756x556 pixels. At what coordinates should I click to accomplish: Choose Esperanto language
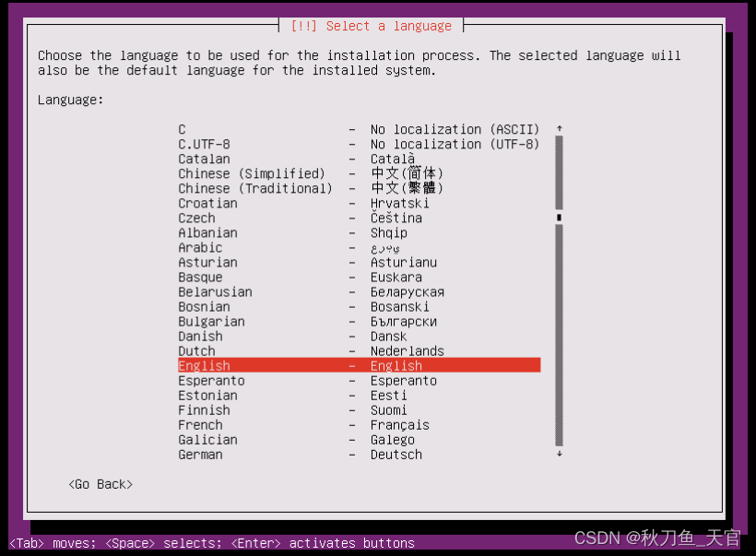[360, 381]
